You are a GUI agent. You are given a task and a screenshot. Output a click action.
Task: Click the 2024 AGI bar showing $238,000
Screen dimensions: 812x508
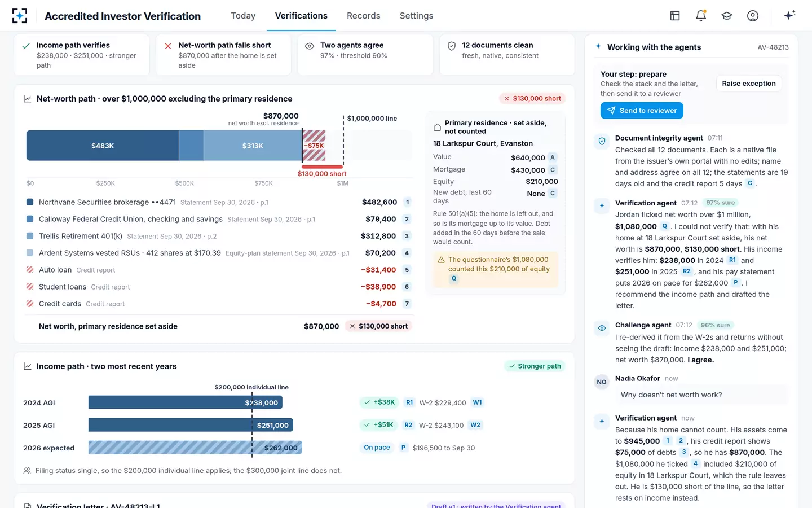coord(186,402)
